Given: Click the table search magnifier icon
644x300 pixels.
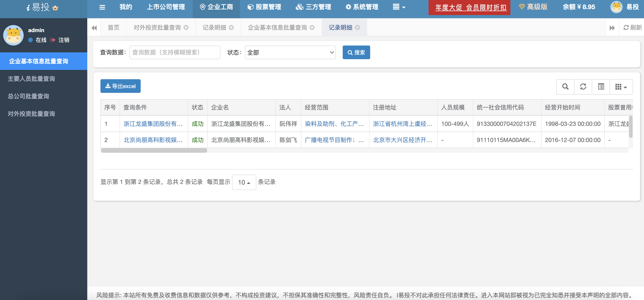Looking at the screenshot, I should tap(565, 87).
